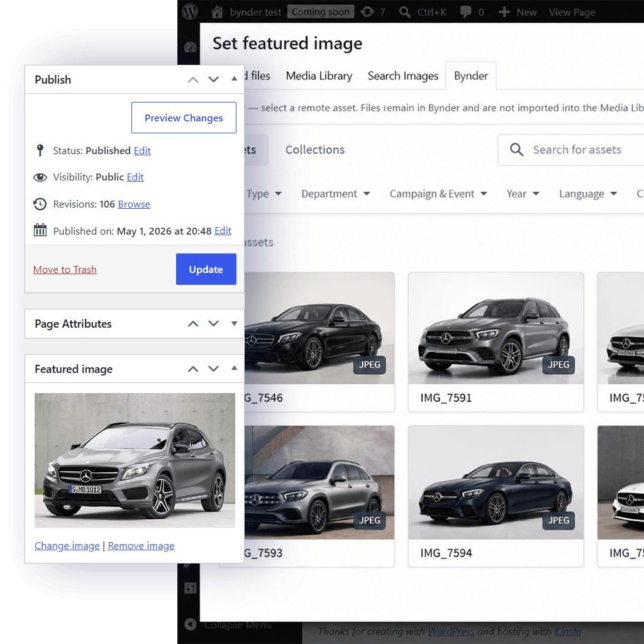
Task: Click Move to Trash link
Action: 65,269
